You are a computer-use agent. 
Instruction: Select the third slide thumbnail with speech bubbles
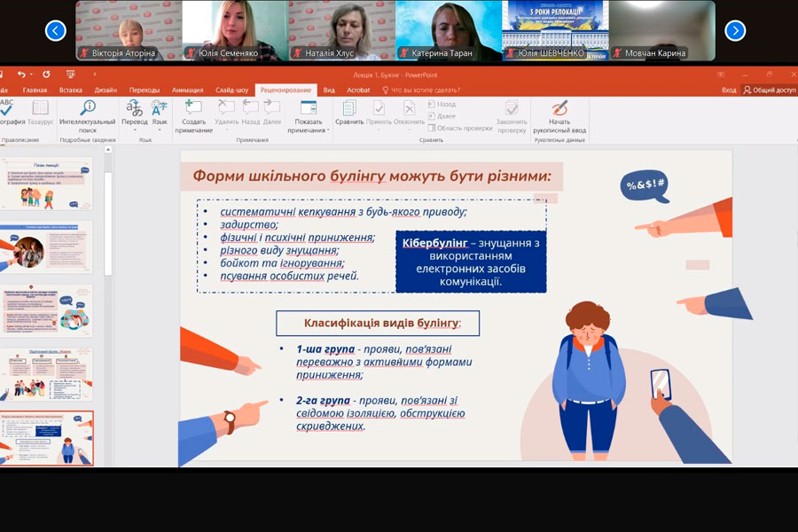pyautogui.click(x=46, y=311)
